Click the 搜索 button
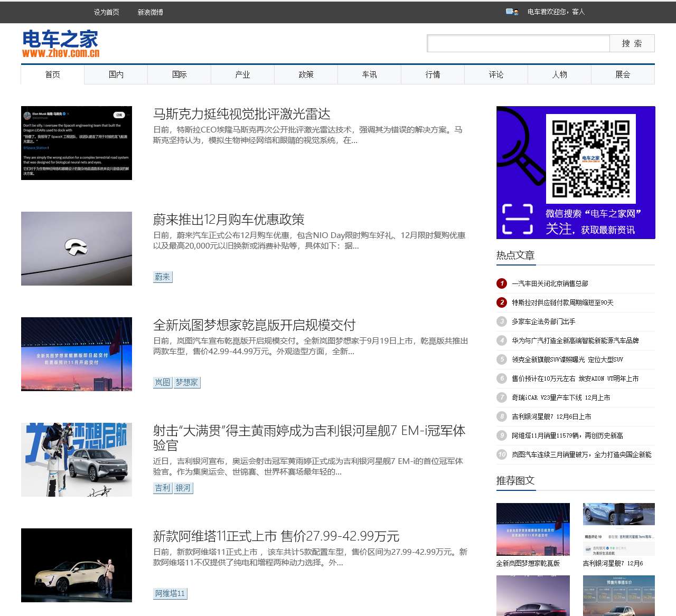676x616 pixels. [x=632, y=43]
